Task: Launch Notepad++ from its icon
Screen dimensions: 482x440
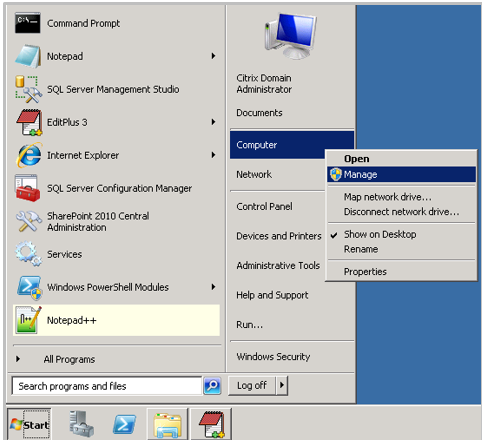Action: (x=28, y=320)
